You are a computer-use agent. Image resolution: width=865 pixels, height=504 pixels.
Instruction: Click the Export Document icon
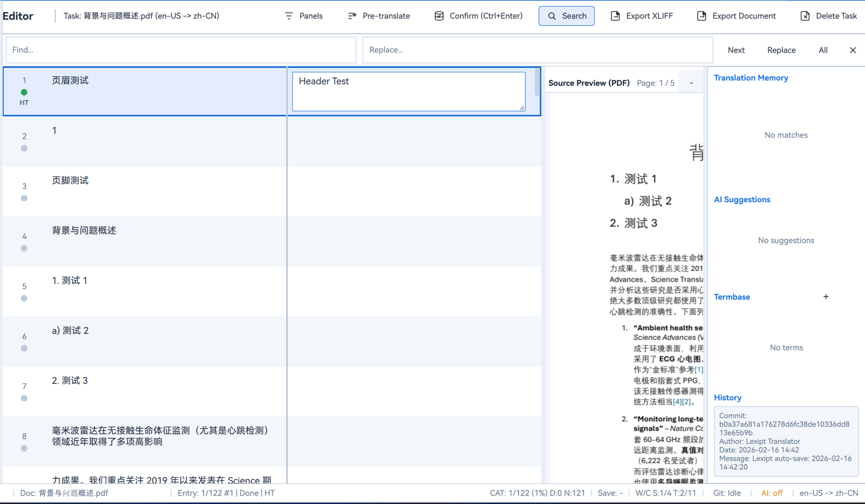(x=702, y=16)
